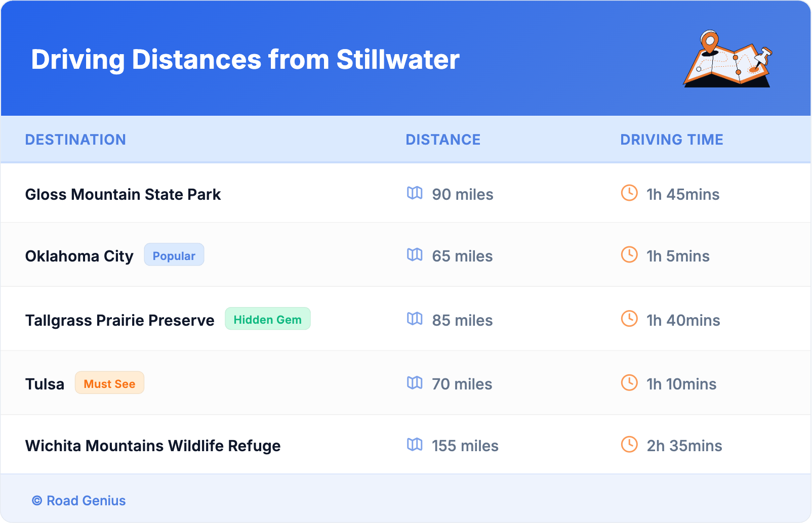Click the clock icon beside 1h 5mins
This screenshot has width=812, height=523.
click(629, 254)
